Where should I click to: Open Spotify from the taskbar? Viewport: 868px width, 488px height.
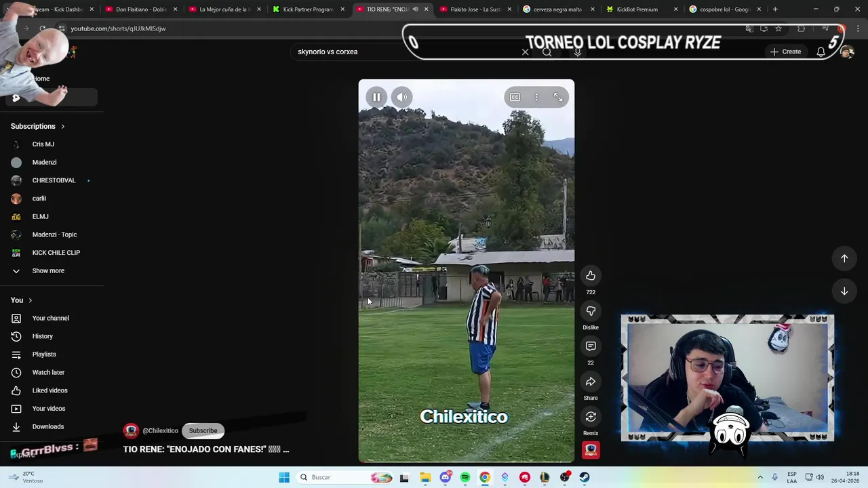(465, 477)
